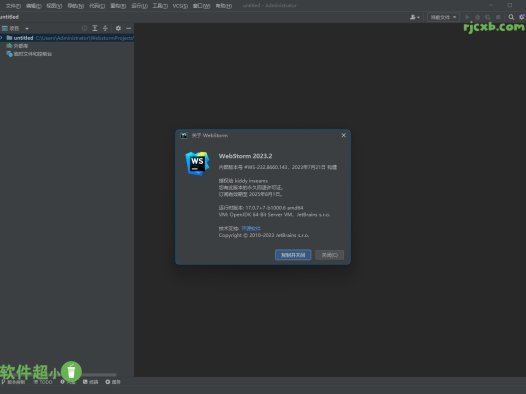Open the VCS menu
Viewport: 526px width, 394px height.
[x=180, y=6]
